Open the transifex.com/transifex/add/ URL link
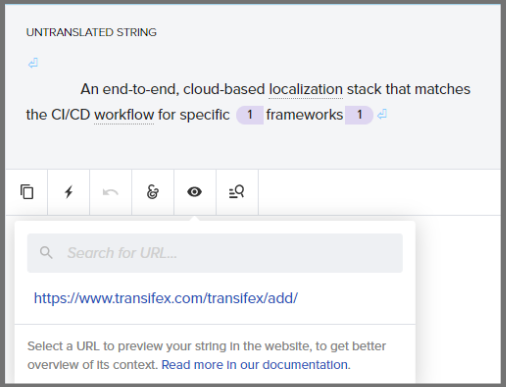This screenshot has height=387, width=506. coord(166,298)
